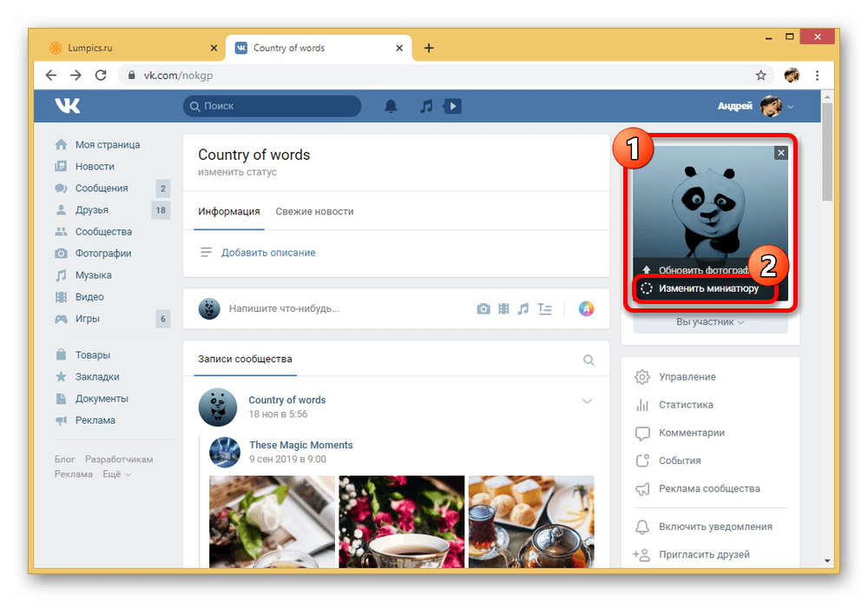Open Сообщества in sidebar
The width and height of the screenshot is (868, 602).
click(103, 231)
